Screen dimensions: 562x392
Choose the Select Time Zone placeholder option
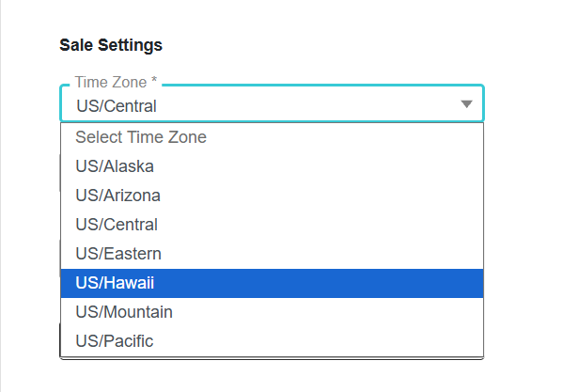tap(272, 137)
